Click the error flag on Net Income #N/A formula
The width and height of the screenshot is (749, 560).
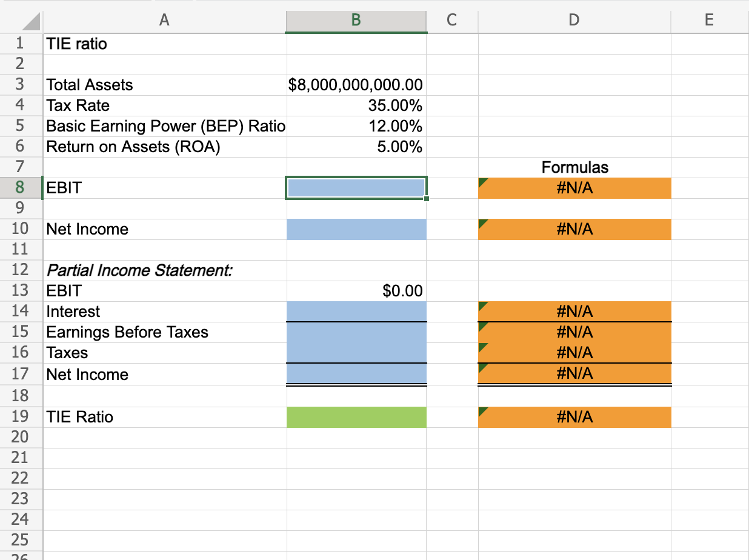point(483,223)
